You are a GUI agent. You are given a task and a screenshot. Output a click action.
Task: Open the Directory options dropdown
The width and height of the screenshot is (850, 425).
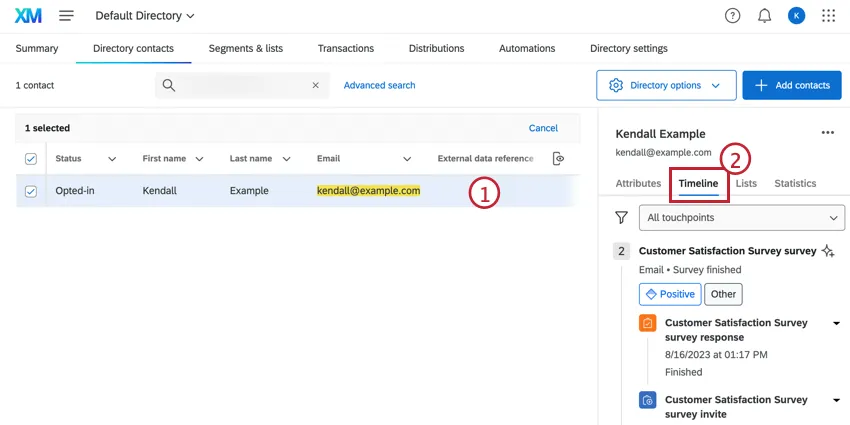[666, 86]
